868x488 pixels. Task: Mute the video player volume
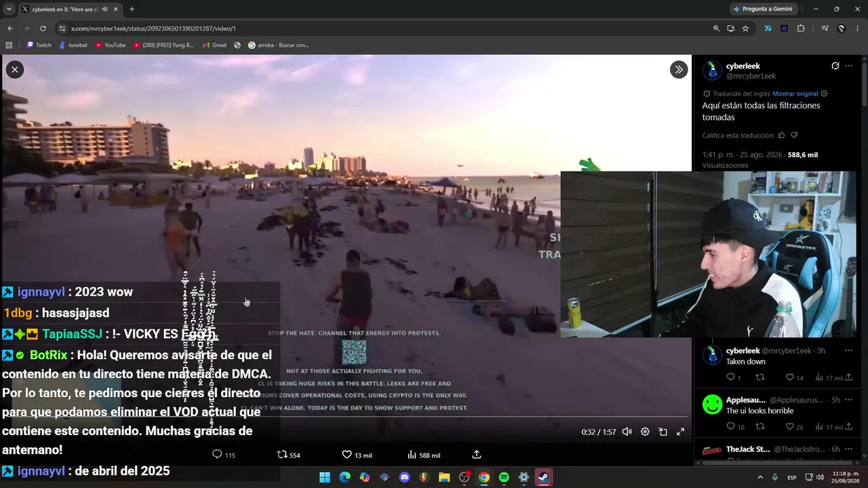(627, 432)
